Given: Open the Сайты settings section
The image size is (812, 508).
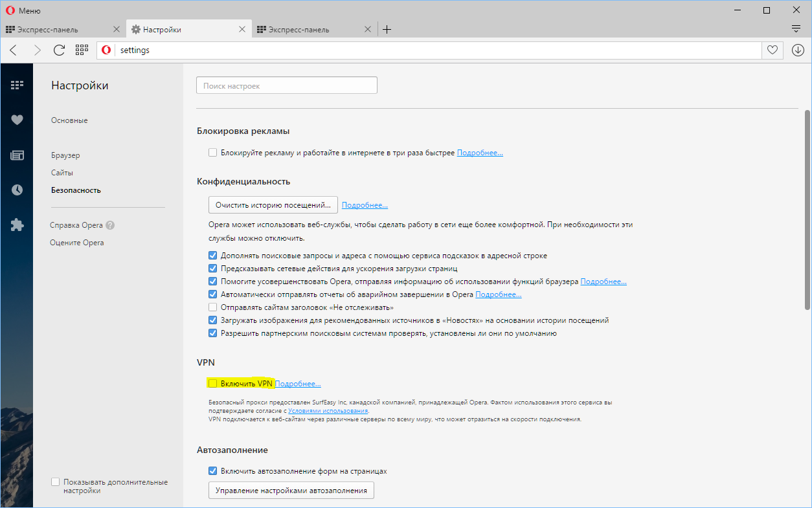Looking at the screenshot, I should tap(62, 173).
